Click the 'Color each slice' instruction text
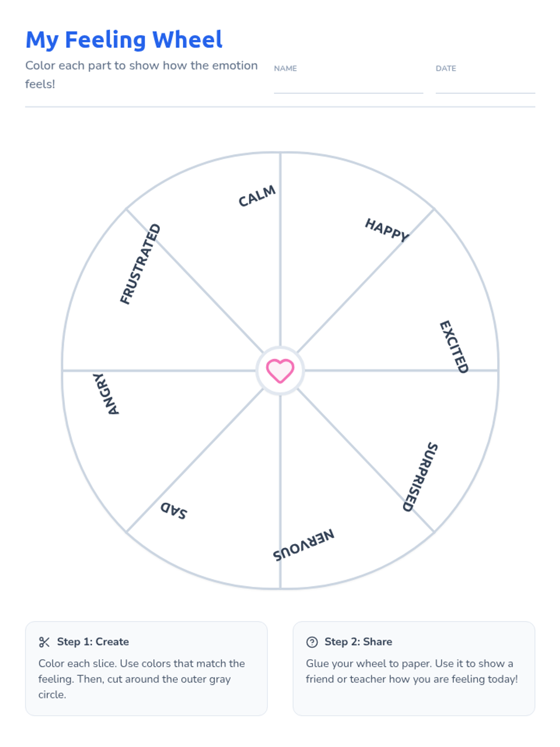 pos(141,679)
